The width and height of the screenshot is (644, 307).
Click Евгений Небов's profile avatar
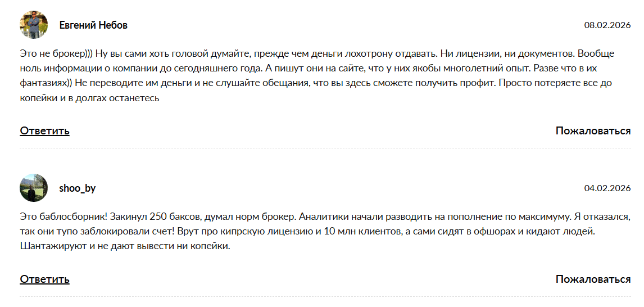point(34,25)
